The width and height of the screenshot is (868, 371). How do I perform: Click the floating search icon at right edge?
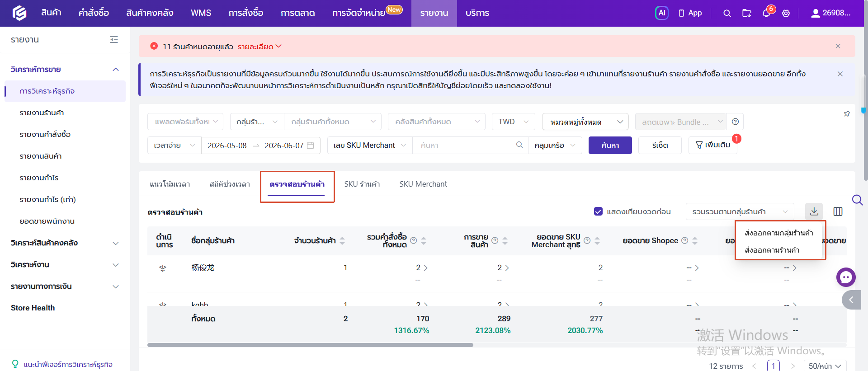click(857, 200)
